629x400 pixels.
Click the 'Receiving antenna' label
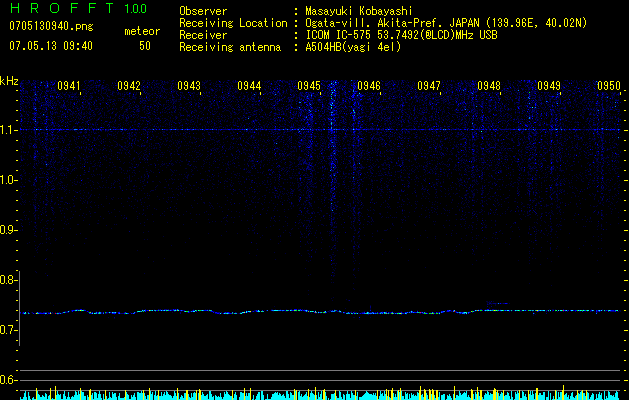click(x=230, y=47)
